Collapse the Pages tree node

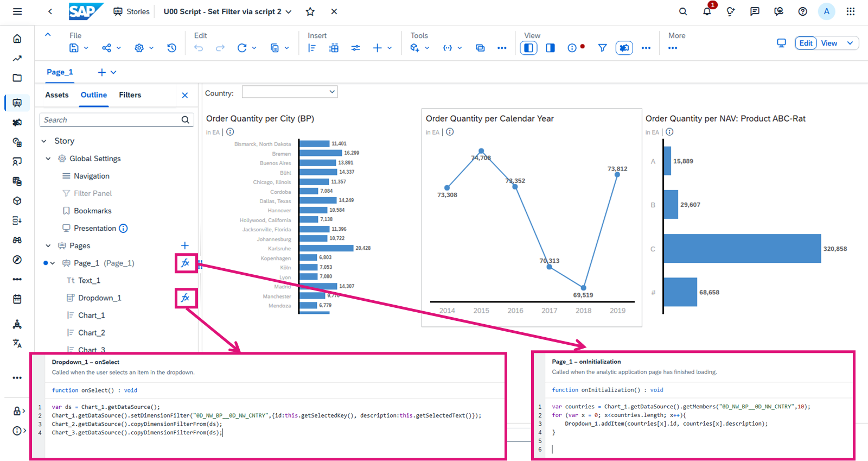pyautogui.click(x=48, y=245)
